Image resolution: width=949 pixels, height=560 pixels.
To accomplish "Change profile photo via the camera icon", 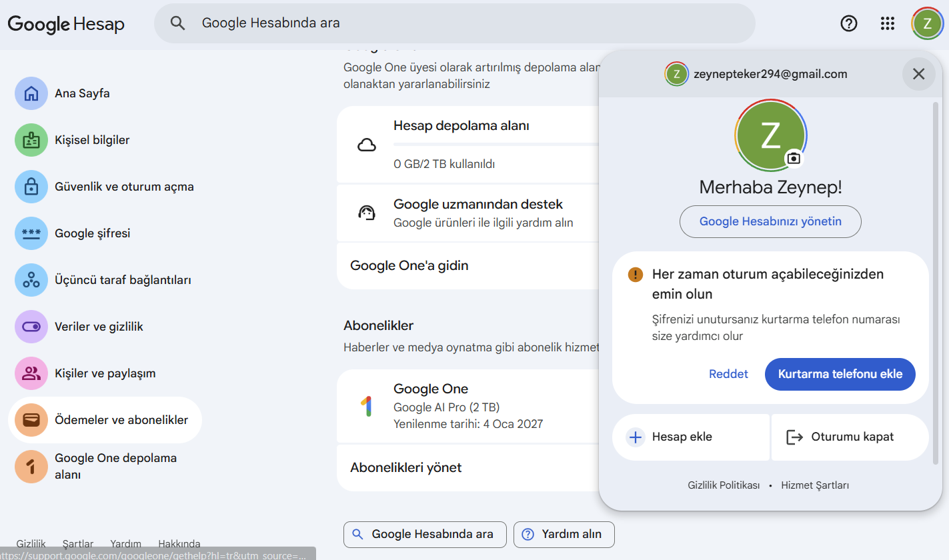I will tap(794, 158).
